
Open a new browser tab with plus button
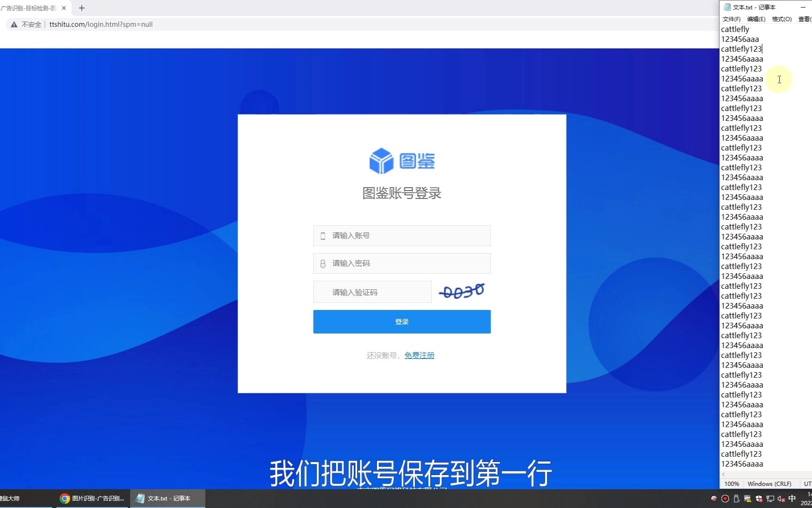(x=82, y=8)
